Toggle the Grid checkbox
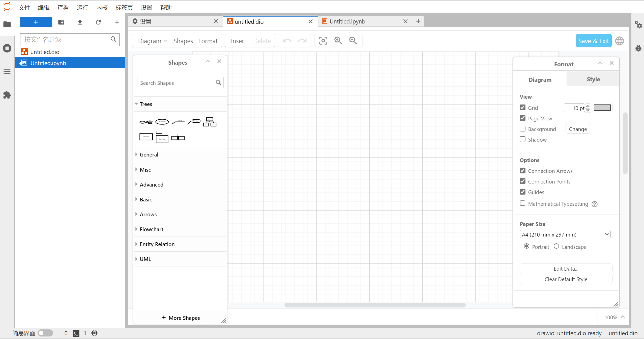The height and width of the screenshot is (339, 644). 523,108
